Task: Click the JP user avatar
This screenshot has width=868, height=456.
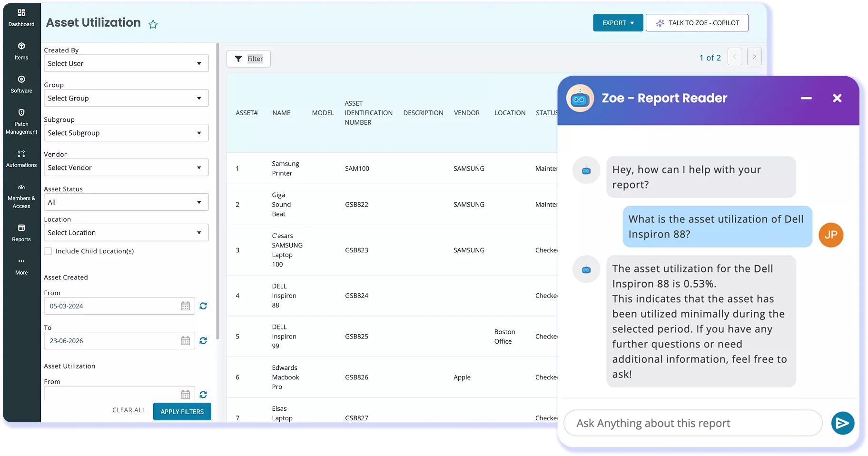Action: [x=831, y=235]
